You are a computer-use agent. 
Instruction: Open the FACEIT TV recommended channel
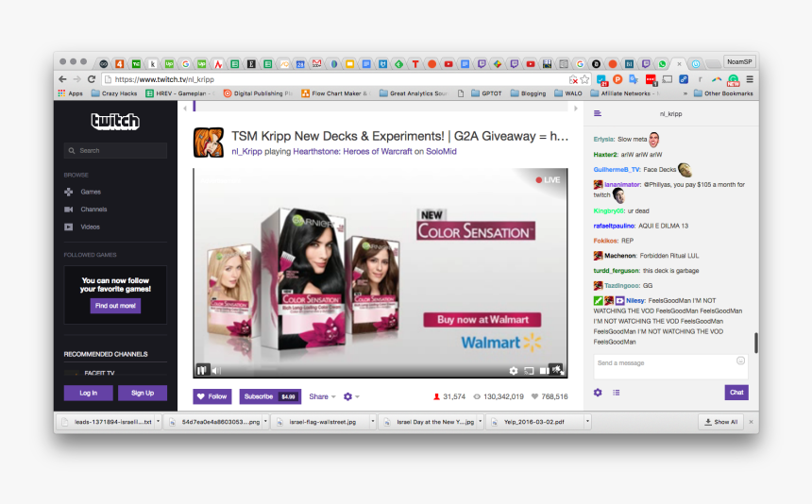coord(99,373)
